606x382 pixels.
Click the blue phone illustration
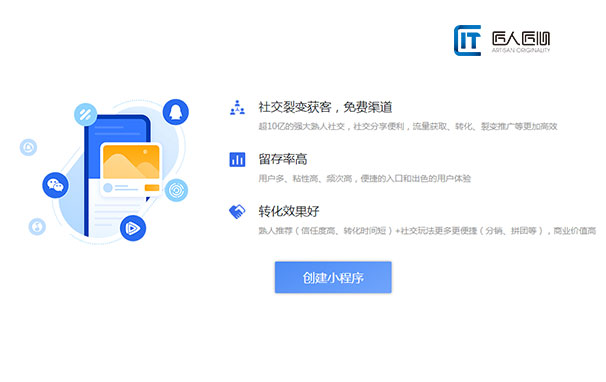[117, 176]
